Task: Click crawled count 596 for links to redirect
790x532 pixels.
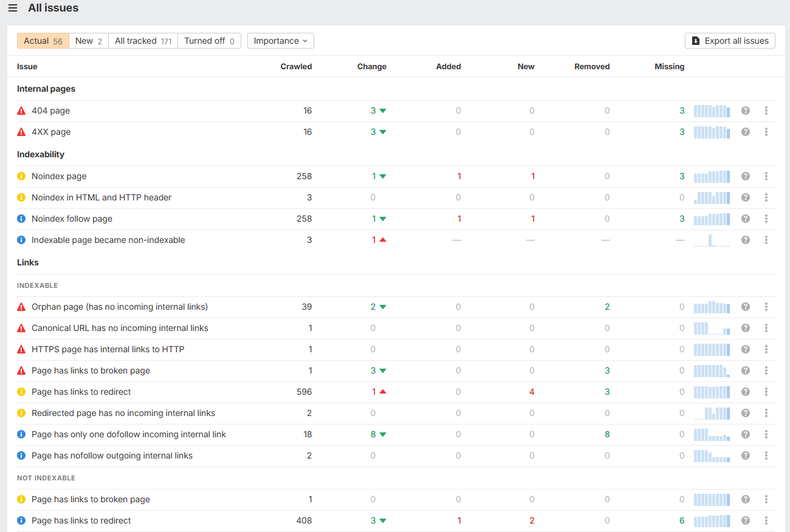Action: pyautogui.click(x=304, y=392)
